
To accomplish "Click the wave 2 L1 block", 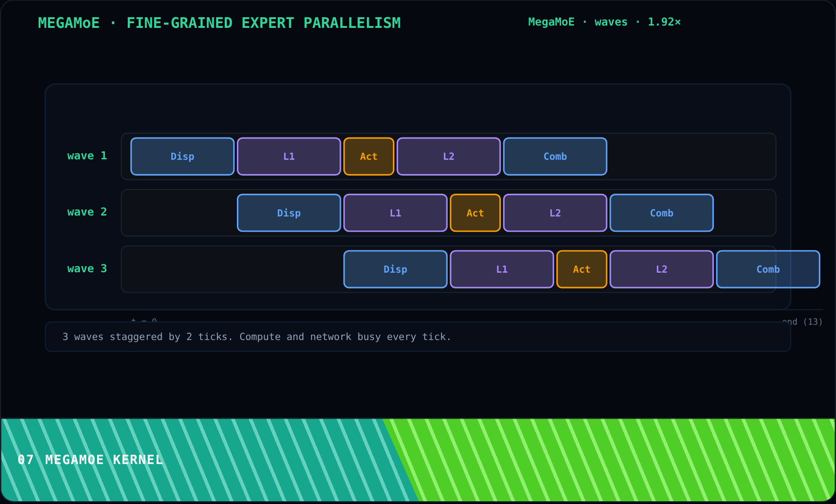I will [395, 213].
